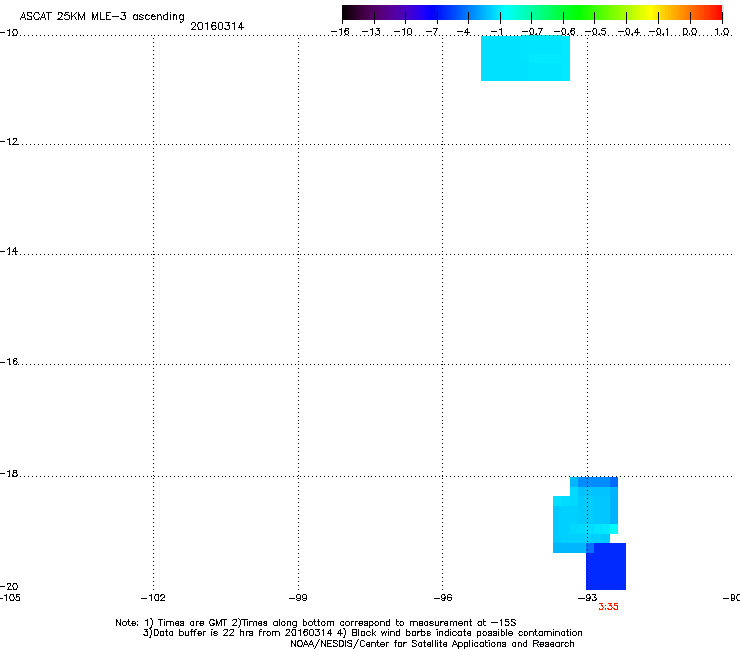Click the latitude axis label -14
Viewport: 740px width, 650px height.
(x=9, y=251)
